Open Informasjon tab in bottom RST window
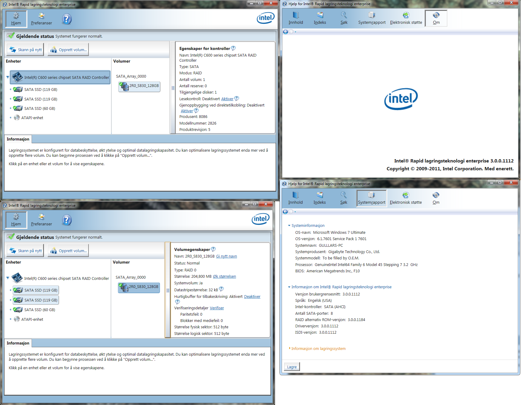Screen dimensions: 532x405 (x=18, y=343)
